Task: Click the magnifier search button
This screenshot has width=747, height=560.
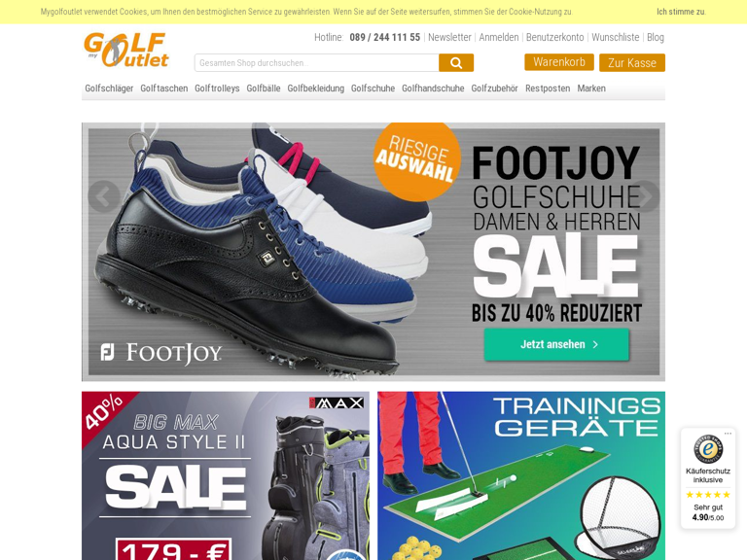Action: (456, 63)
